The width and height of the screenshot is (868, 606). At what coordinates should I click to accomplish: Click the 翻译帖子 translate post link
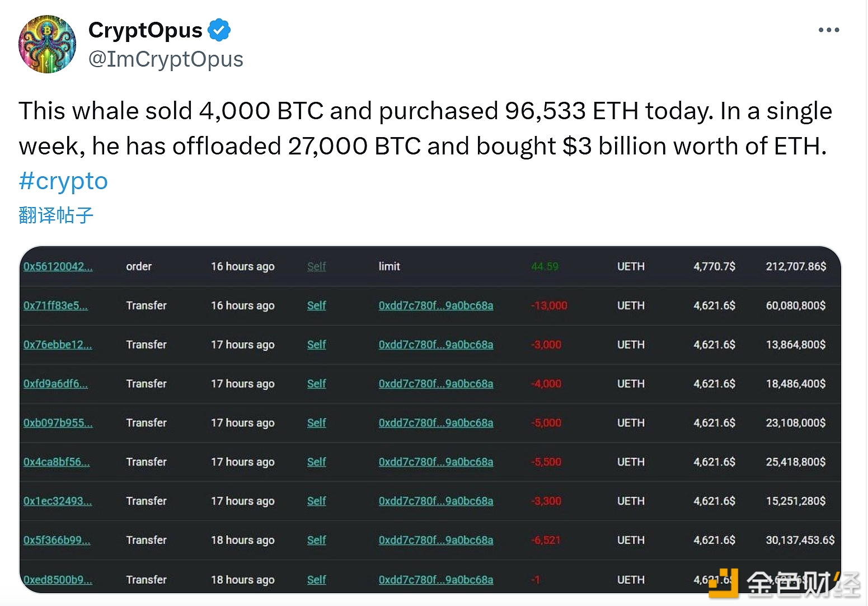point(56,215)
